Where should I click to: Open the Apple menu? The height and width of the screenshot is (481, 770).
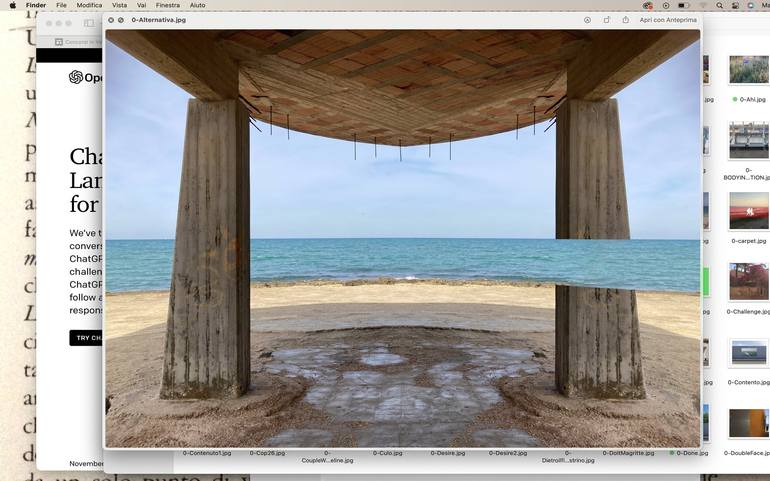click(x=13, y=5)
